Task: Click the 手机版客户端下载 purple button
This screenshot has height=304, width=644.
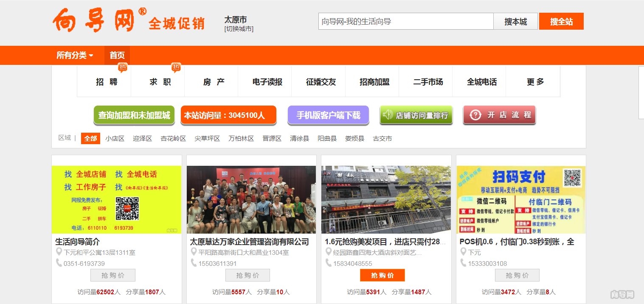Action: (328, 115)
